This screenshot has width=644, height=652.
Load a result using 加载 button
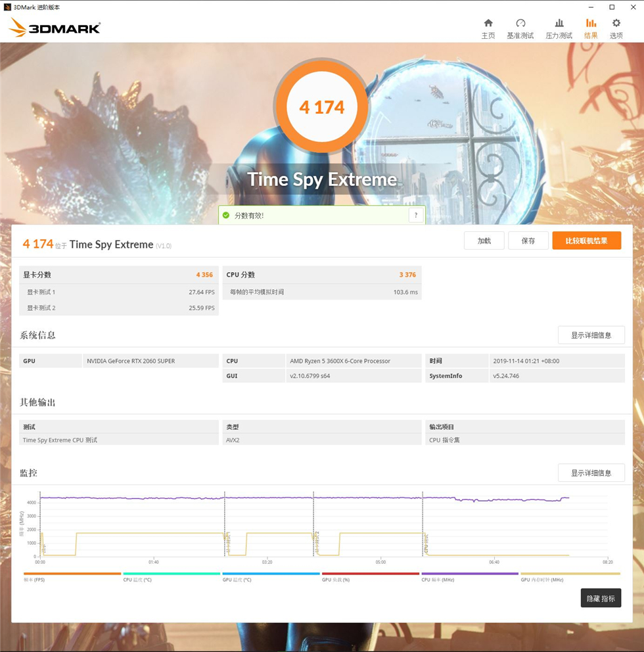(x=484, y=241)
